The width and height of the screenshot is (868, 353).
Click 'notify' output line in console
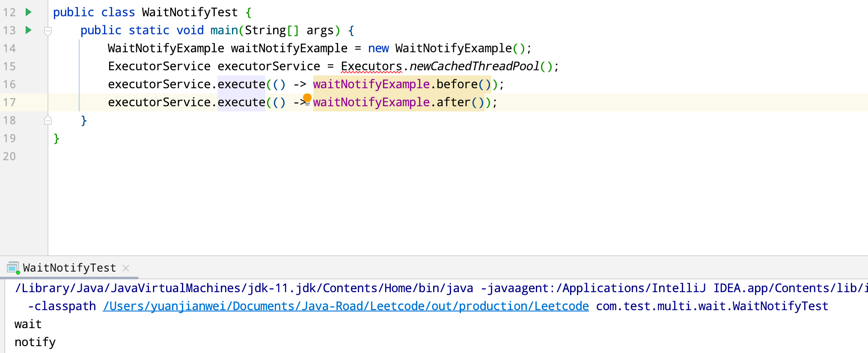[35, 342]
